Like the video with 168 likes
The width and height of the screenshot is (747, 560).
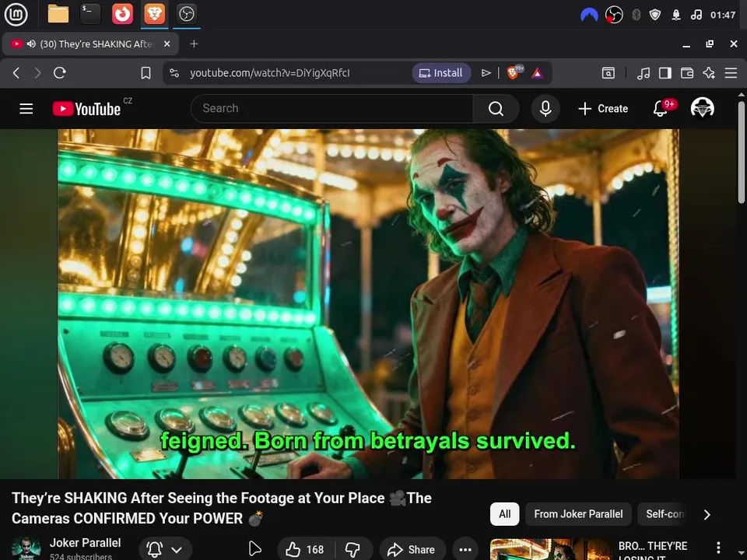[x=305, y=549]
